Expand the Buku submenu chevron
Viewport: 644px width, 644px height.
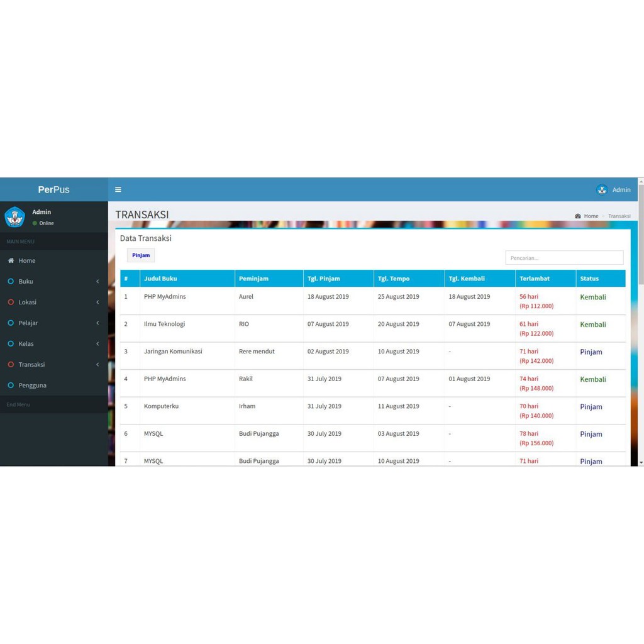point(97,281)
